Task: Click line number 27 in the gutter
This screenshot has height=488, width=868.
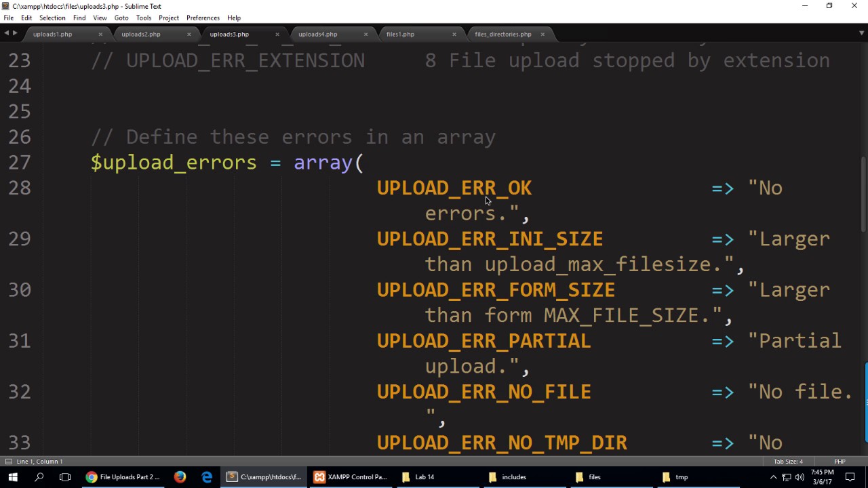Action: (x=20, y=163)
